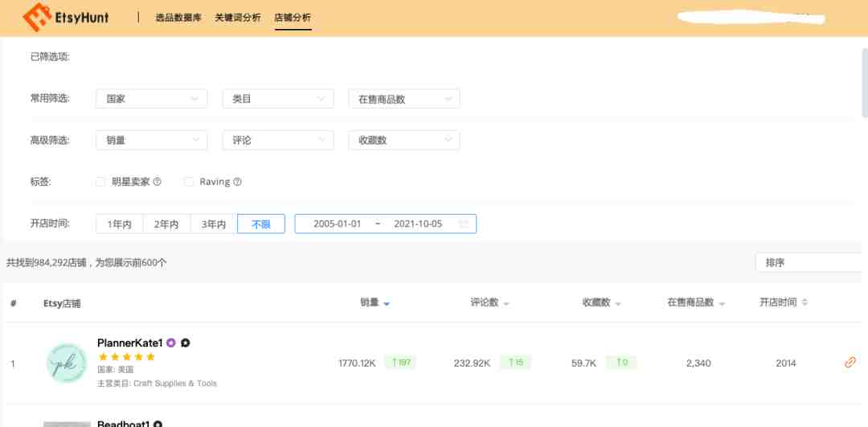Screen dimensions: 868x427
Task: Open the 关键词分析 tab
Action: (238, 18)
